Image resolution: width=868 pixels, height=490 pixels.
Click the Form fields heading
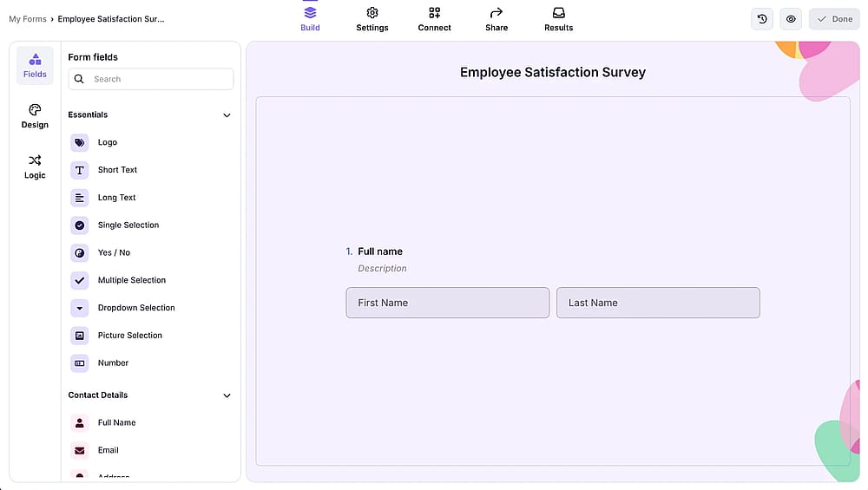point(93,57)
